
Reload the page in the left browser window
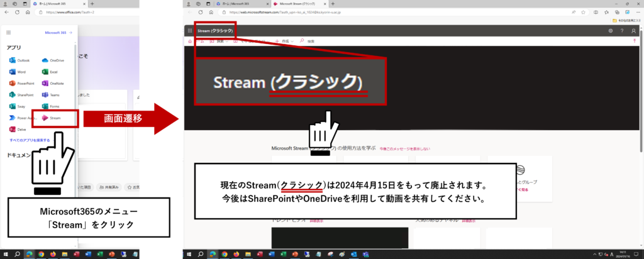click(x=17, y=13)
